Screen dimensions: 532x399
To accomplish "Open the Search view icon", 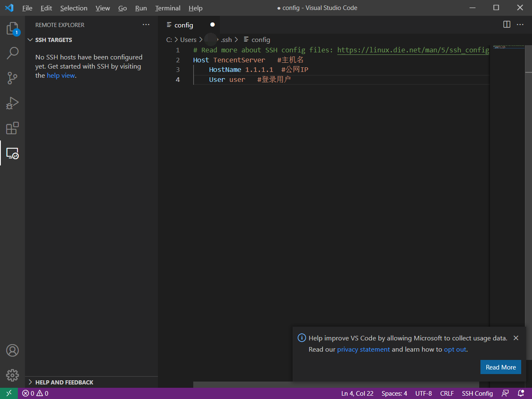I will pyautogui.click(x=12, y=53).
